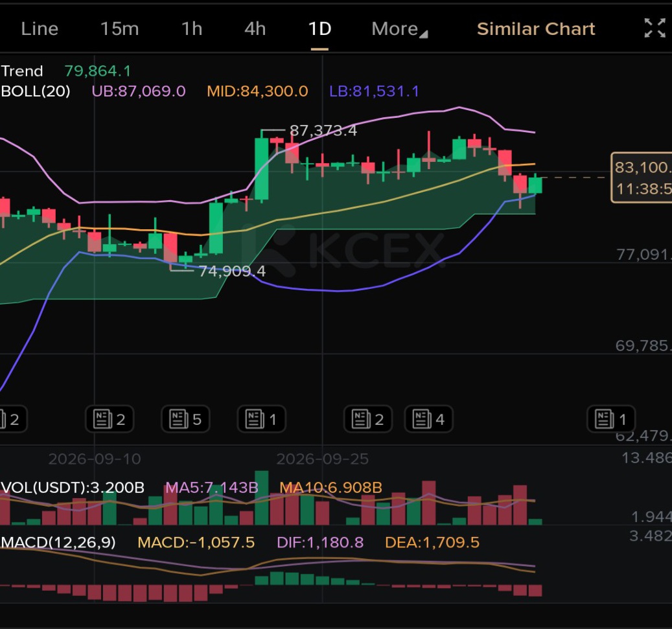Click the 87,373.4 high price marker

(x=323, y=130)
